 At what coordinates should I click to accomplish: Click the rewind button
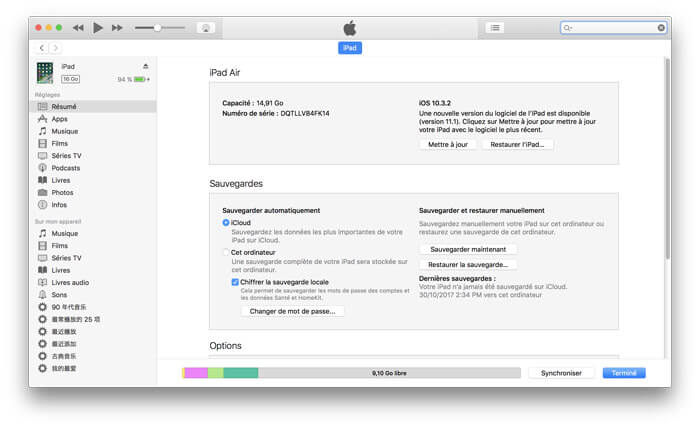pos(78,28)
